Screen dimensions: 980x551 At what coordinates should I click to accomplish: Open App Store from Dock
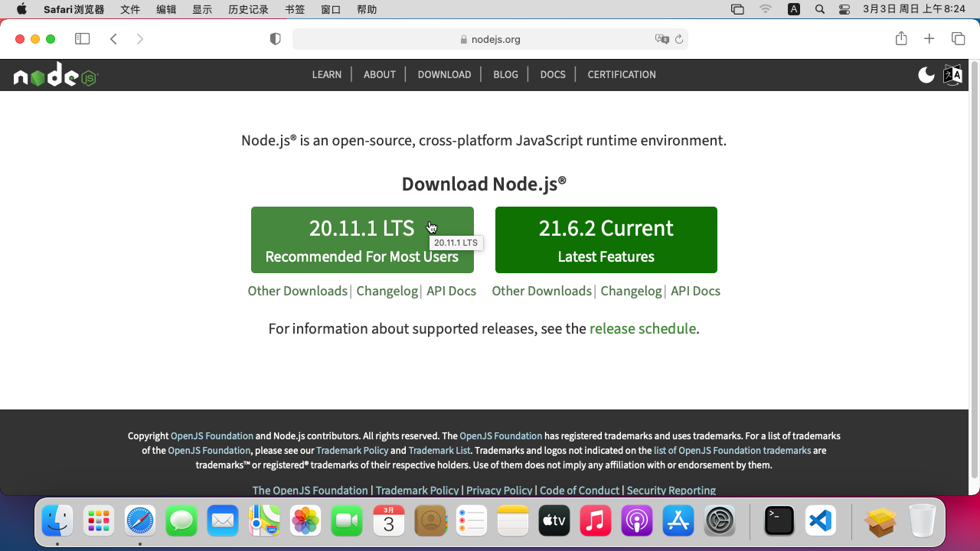678,521
